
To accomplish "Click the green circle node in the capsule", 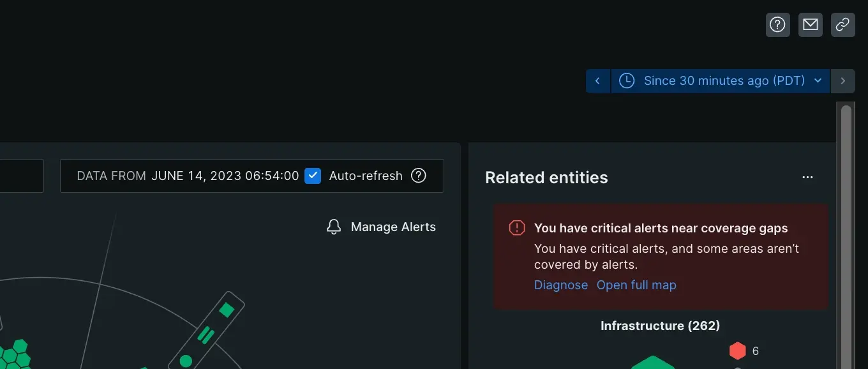I will tap(186, 361).
